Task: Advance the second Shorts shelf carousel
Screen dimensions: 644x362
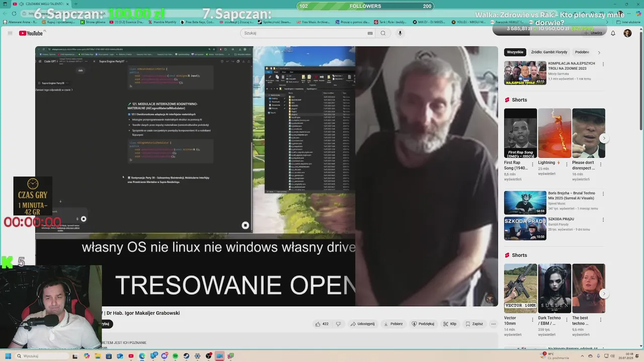Action: (x=605, y=294)
